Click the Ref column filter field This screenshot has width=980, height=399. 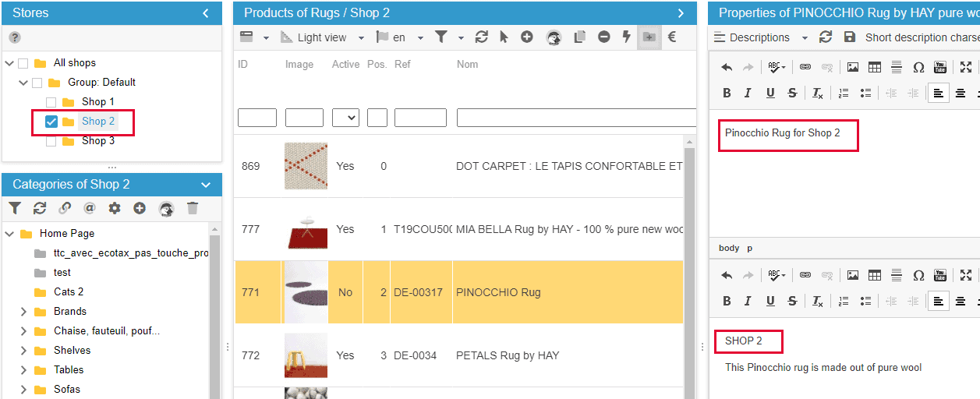(420, 118)
